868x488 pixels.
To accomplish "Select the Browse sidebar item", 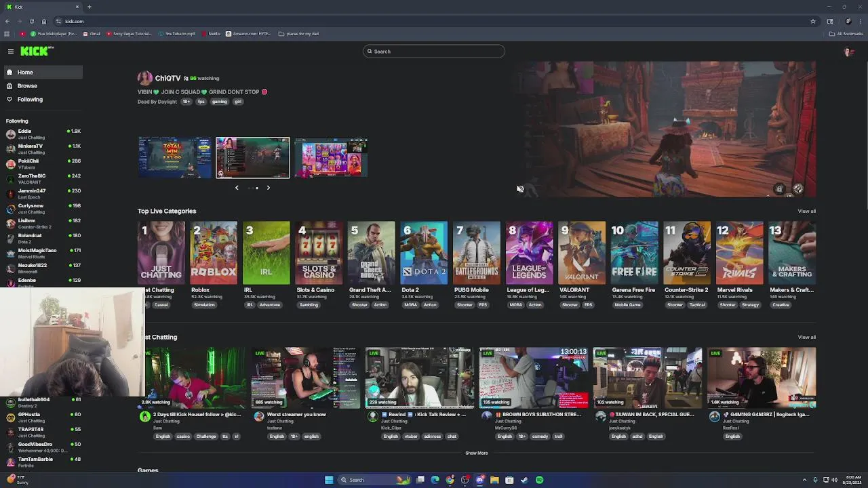I will pyautogui.click(x=42, y=85).
